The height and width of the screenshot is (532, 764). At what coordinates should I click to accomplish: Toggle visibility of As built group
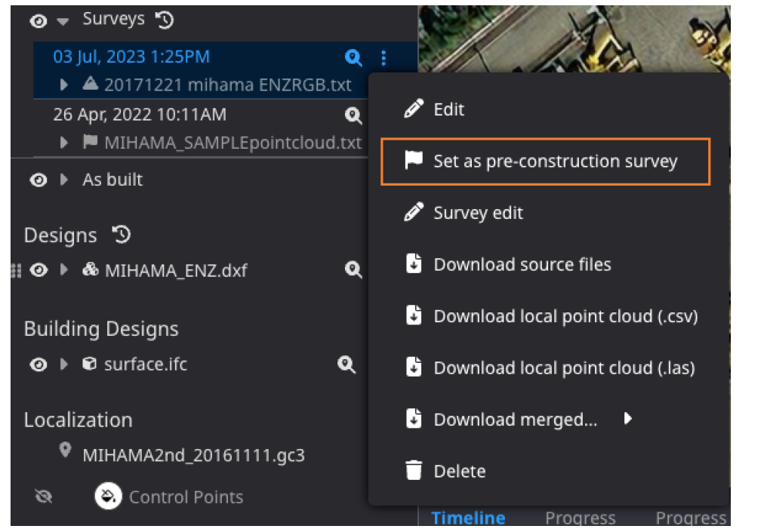coord(39,180)
